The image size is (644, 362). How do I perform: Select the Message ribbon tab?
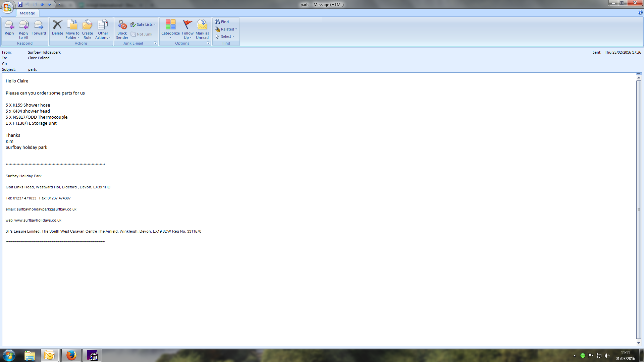coord(27,13)
